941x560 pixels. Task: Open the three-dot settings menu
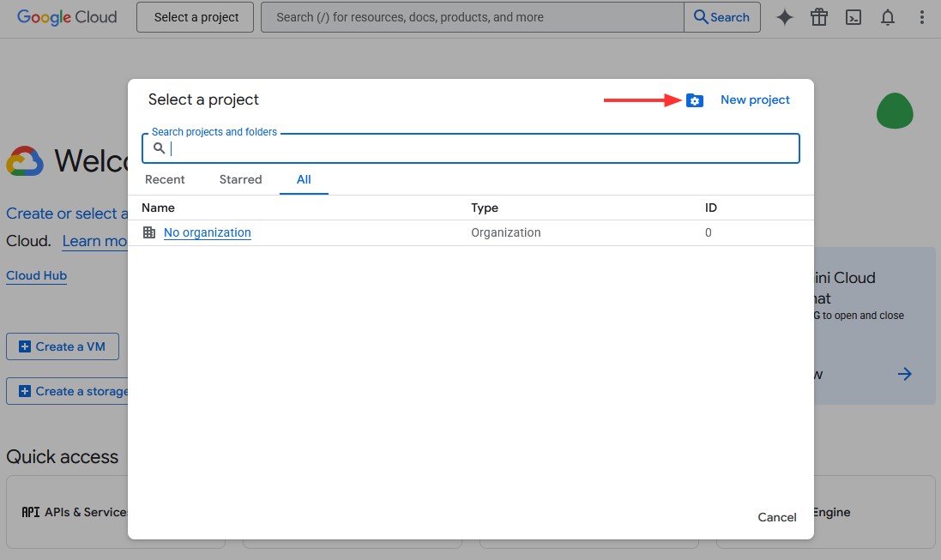coord(922,17)
